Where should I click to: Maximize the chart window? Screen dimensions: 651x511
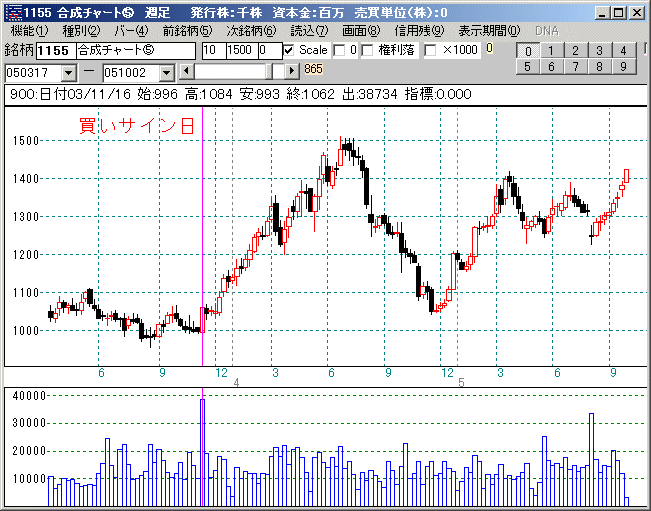[619, 13]
